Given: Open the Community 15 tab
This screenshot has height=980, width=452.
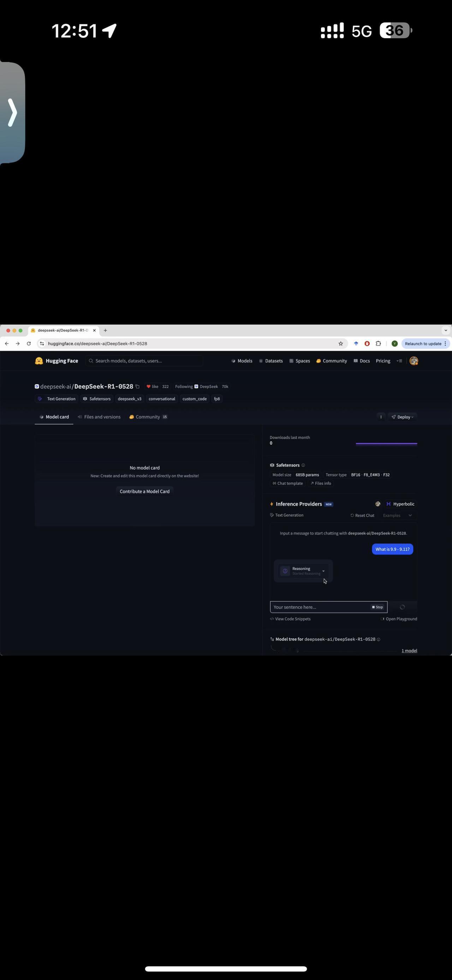Looking at the screenshot, I should [x=148, y=417].
